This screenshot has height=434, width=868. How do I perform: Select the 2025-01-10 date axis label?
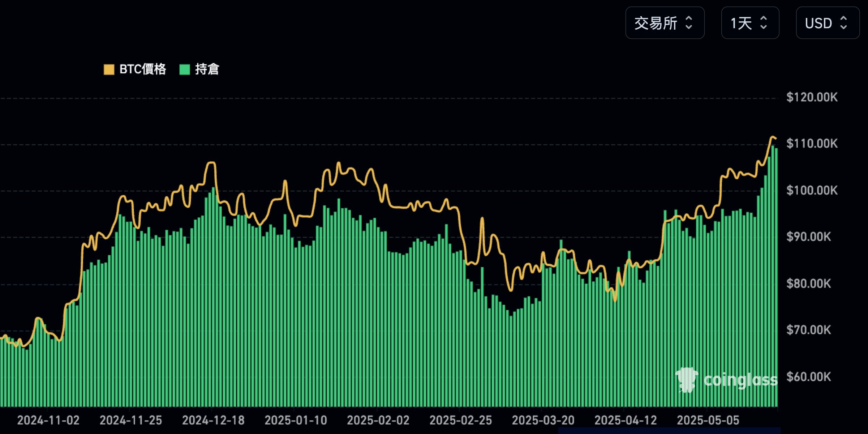(296, 420)
